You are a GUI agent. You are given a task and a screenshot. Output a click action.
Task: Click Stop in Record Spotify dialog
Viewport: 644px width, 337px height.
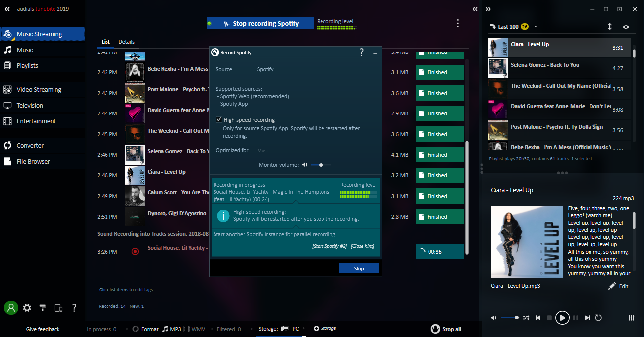coord(359,268)
